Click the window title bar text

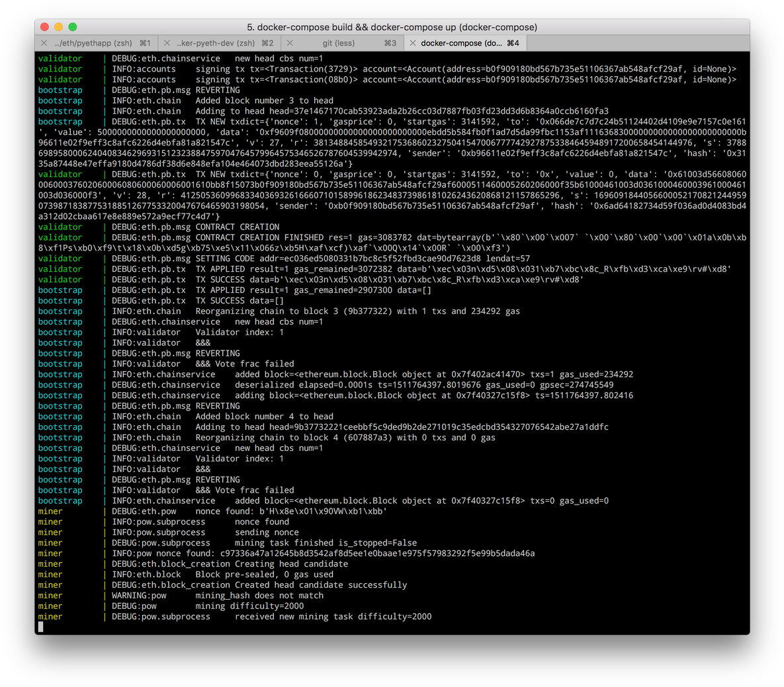(392, 27)
